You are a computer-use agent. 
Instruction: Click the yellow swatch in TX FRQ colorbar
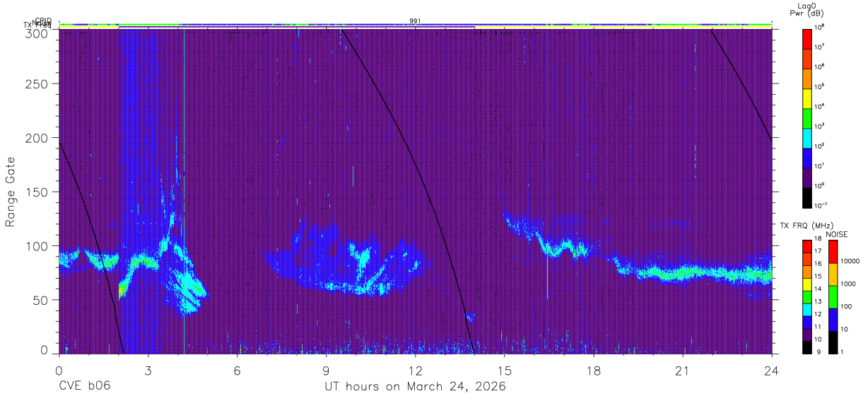click(807, 285)
